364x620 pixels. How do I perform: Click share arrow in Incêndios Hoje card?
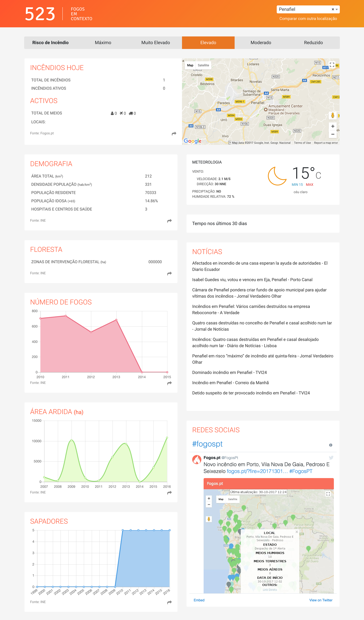[x=174, y=134]
